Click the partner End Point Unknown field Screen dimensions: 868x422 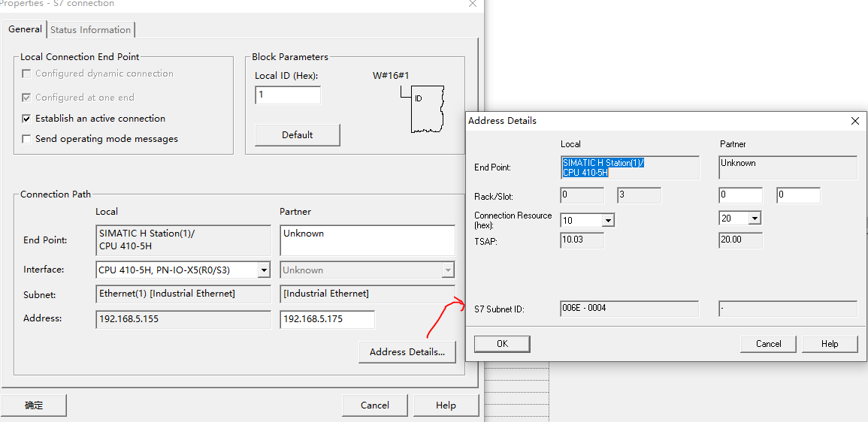click(x=367, y=240)
